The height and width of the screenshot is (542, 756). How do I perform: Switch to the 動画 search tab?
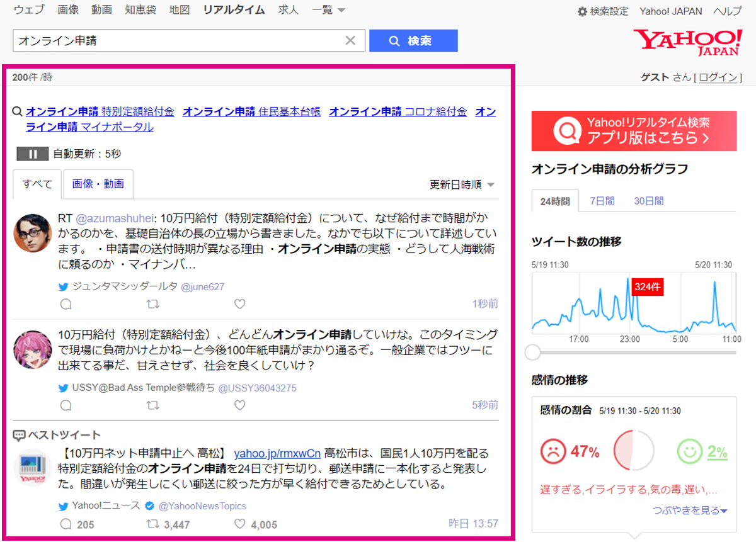pos(101,10)
